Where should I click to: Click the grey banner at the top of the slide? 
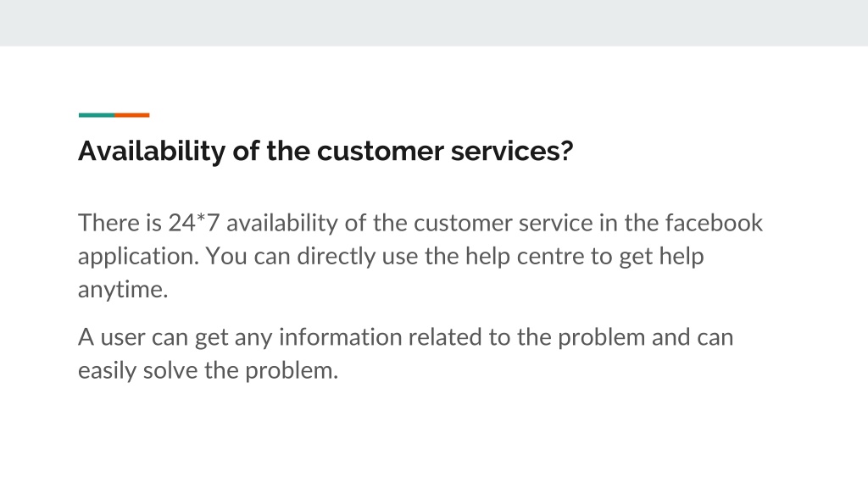[434, 23]
